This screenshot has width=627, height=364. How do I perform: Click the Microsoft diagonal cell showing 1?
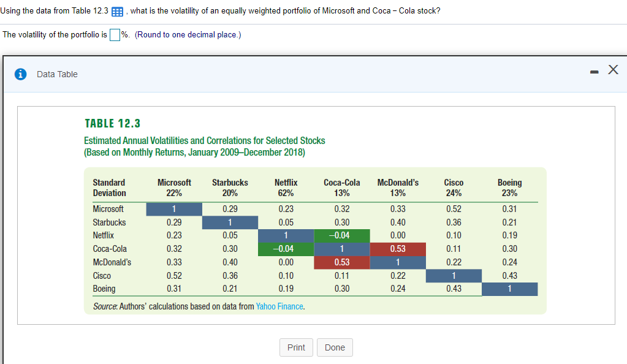(x=174, y=209)
